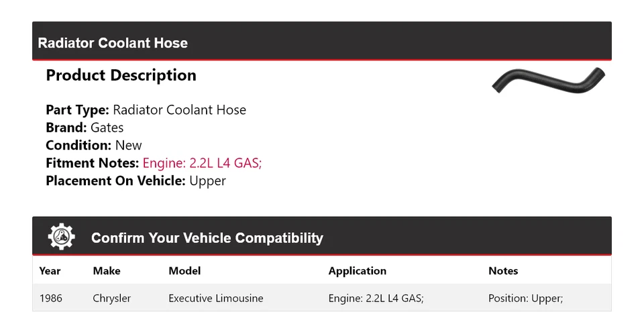The height and width of the screenshot is (333, 644).
Task: Click the Application column header
Action: (357, 271)
